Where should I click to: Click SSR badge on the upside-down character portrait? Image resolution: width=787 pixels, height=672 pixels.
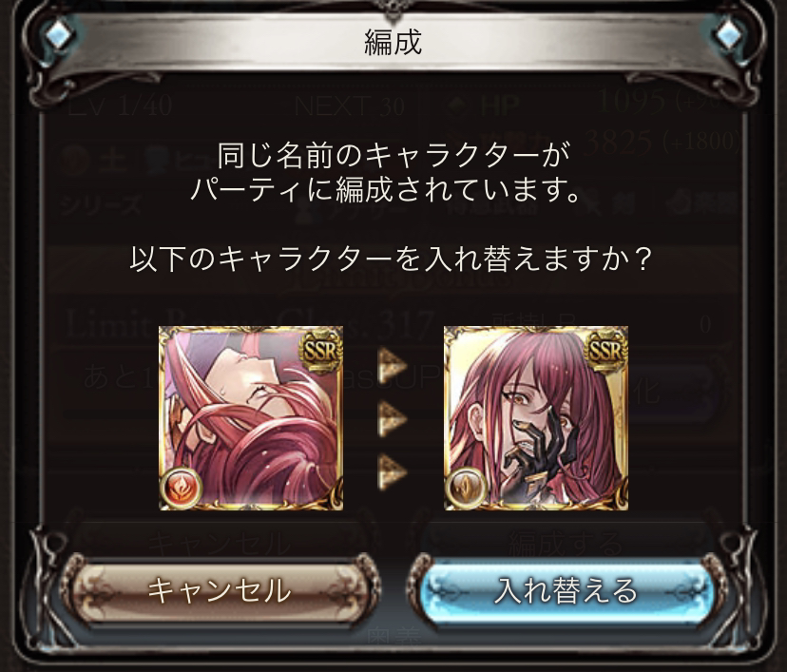(x=320, y=351)
